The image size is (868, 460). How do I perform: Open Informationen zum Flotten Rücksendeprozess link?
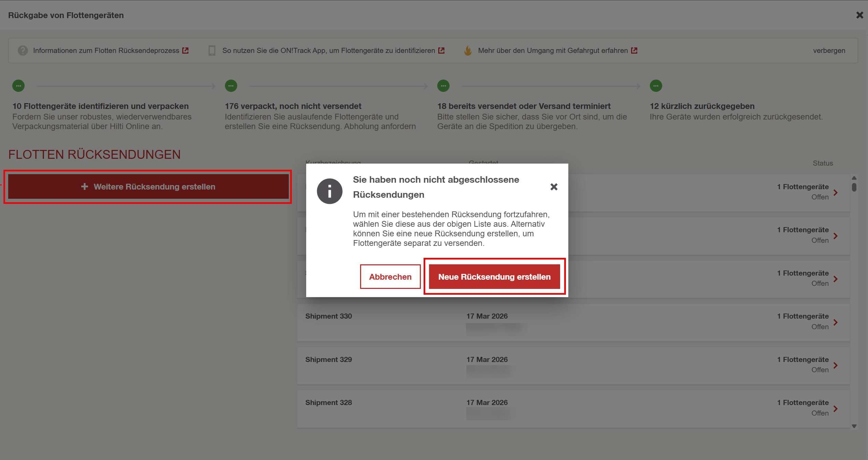pos(106,51)
